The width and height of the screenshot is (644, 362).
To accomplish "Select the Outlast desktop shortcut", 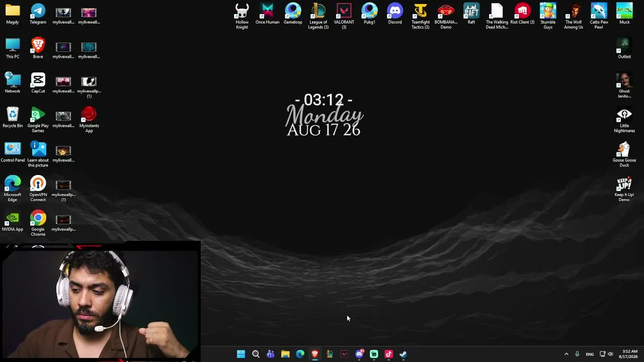I will [624, 49].
